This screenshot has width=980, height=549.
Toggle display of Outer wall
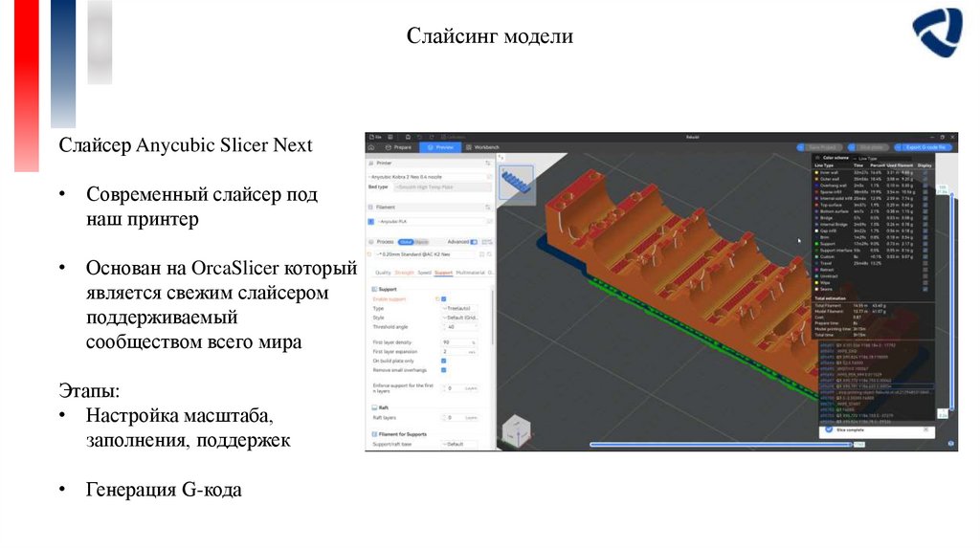tap(925, 179)
